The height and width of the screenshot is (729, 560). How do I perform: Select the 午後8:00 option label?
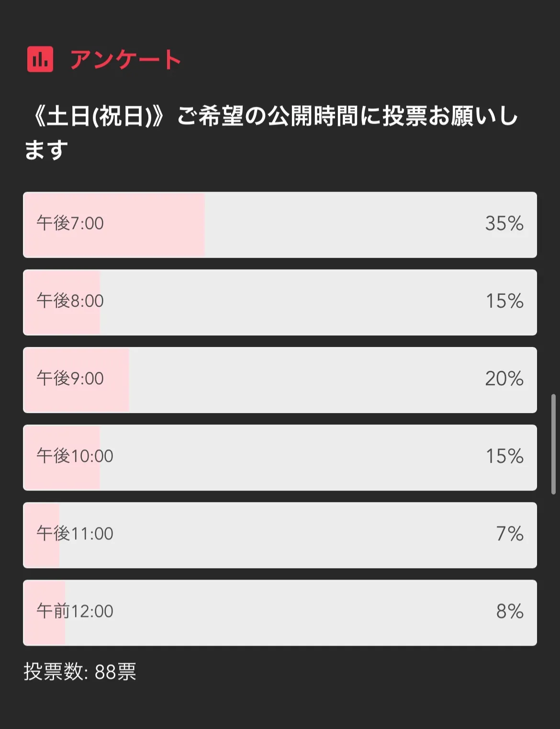(x=70, y=301)
